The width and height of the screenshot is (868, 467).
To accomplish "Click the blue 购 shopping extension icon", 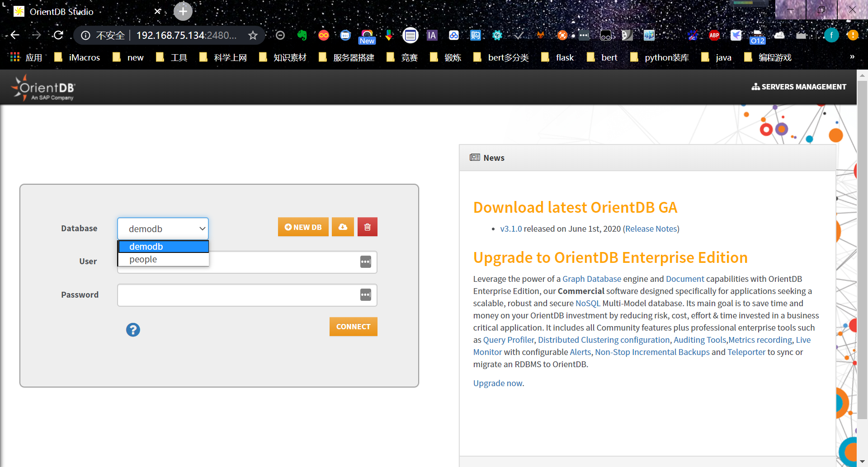I will [x=476, y=35].
